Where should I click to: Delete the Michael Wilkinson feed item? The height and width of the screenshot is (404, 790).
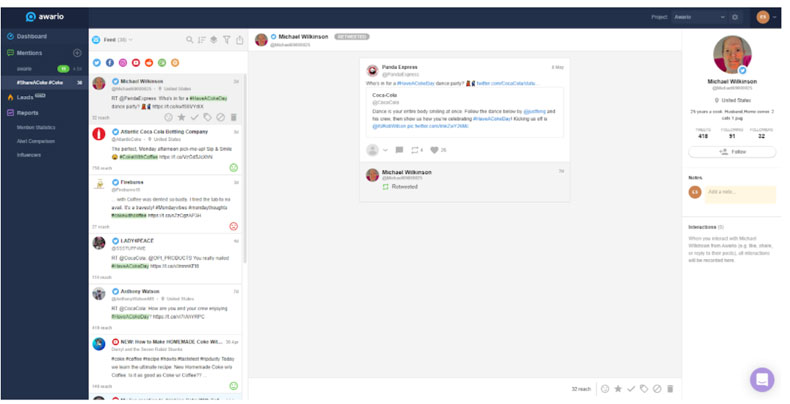pyautogui.click(x=234, y=117)
